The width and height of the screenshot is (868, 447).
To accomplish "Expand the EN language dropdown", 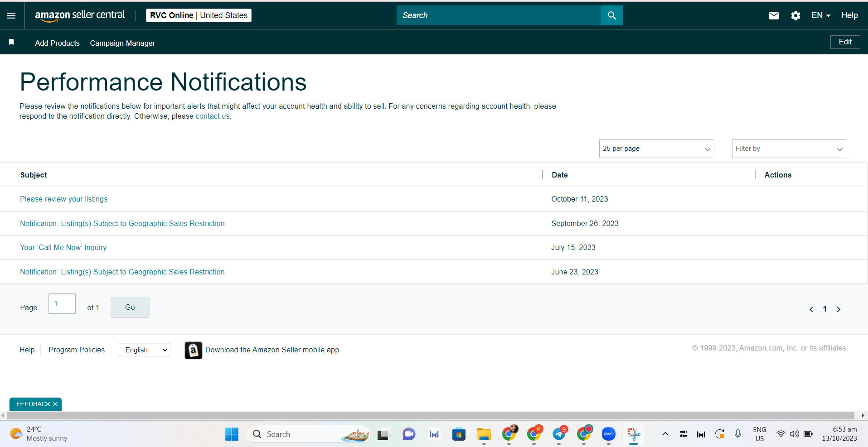I will (x=821, y=15).
